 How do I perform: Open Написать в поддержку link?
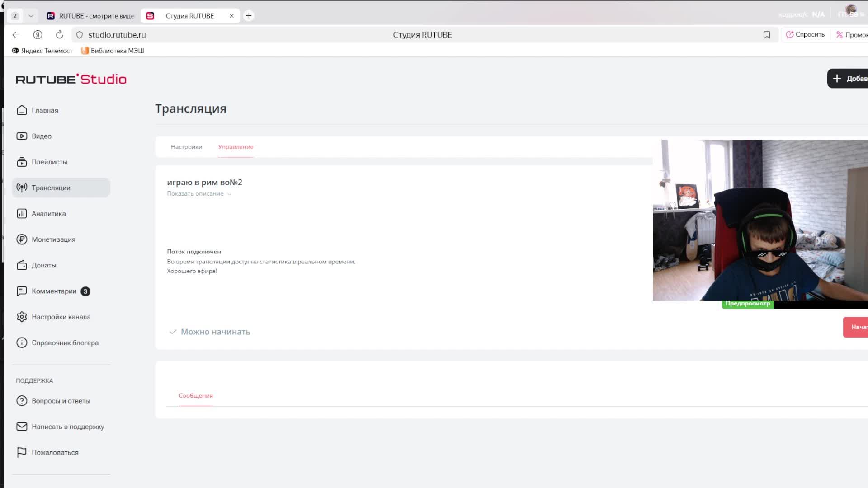point(68,427)
